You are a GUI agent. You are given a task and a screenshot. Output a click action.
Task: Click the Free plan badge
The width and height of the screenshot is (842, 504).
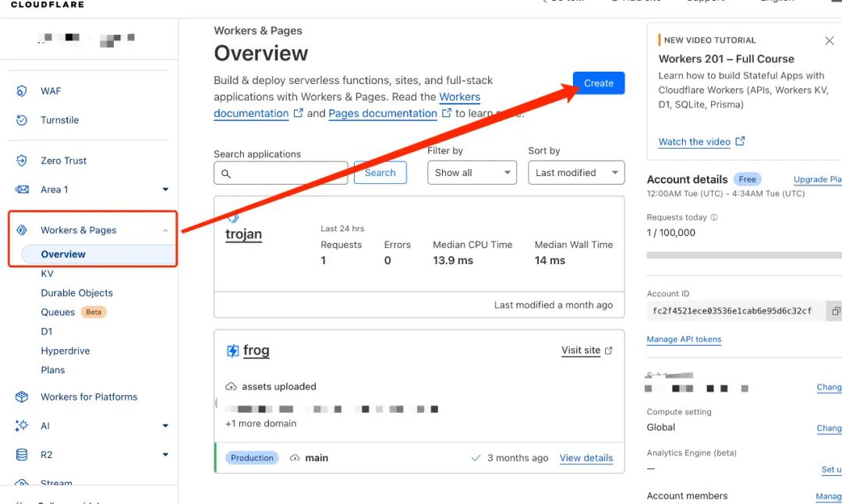[x=747, y=179]
